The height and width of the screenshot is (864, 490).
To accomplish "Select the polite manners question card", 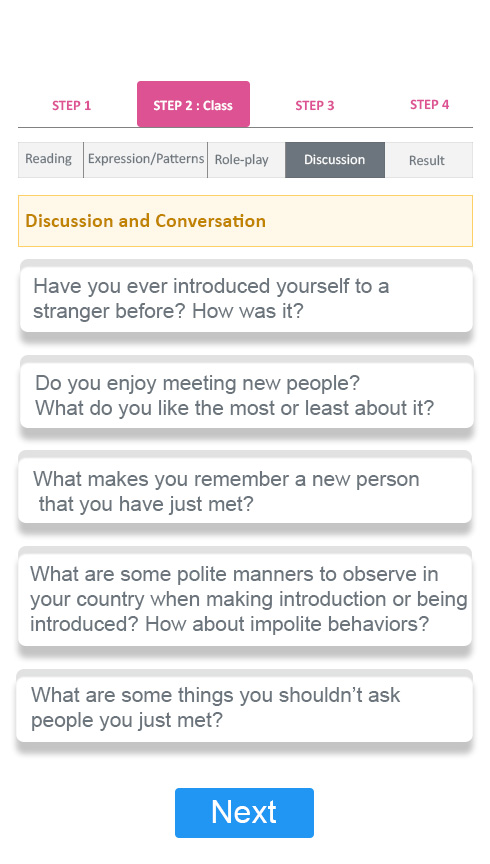I will 245,600.
